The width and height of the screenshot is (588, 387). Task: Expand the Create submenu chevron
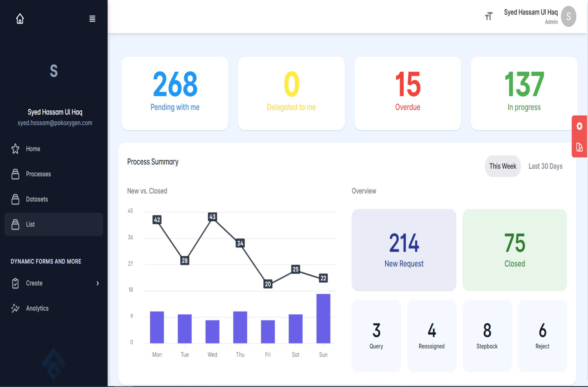(x=98, y=283)
